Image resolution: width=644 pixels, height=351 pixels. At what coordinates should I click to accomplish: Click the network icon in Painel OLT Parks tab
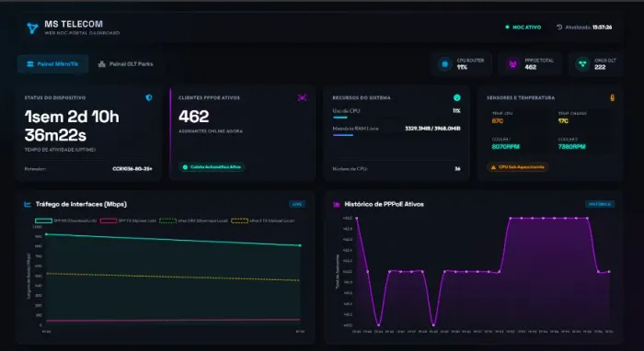pos(102,64)
